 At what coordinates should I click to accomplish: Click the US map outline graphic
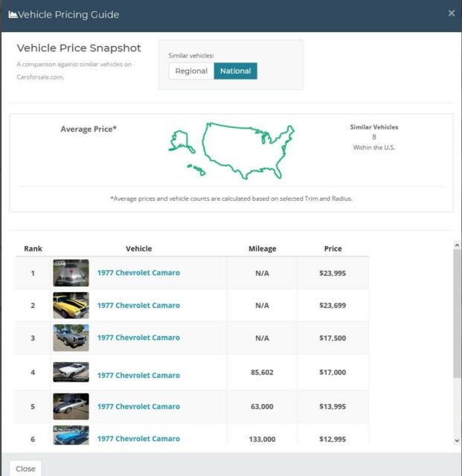pos(231,151)
